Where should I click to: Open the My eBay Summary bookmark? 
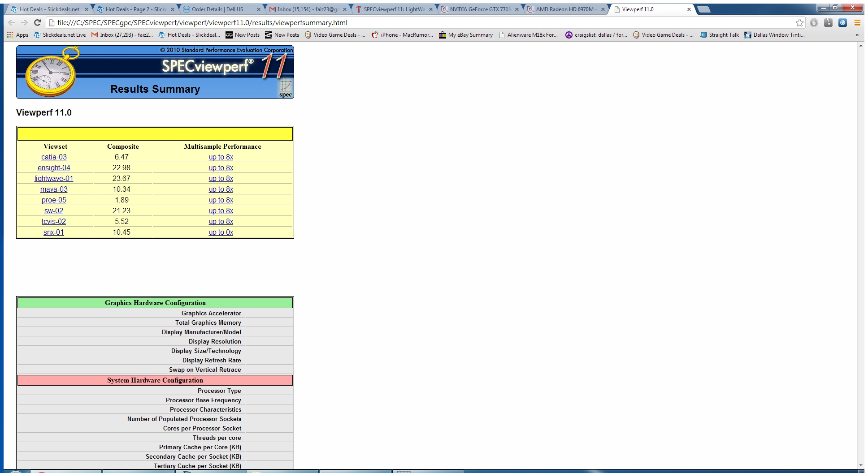466,35
